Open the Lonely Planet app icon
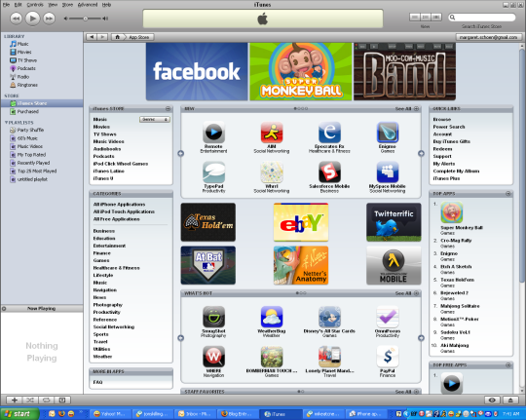Screen dimensions: 526x420 (x=329, y=357)
